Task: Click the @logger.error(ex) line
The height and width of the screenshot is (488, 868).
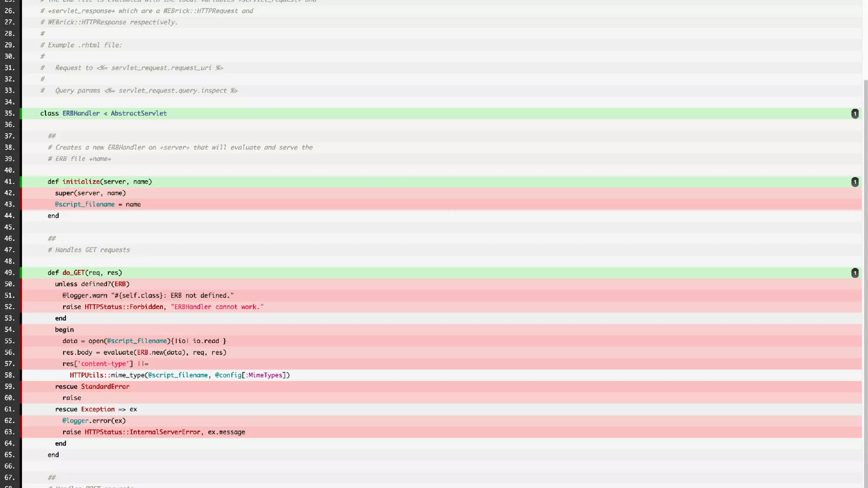Action: pos(94,421)
